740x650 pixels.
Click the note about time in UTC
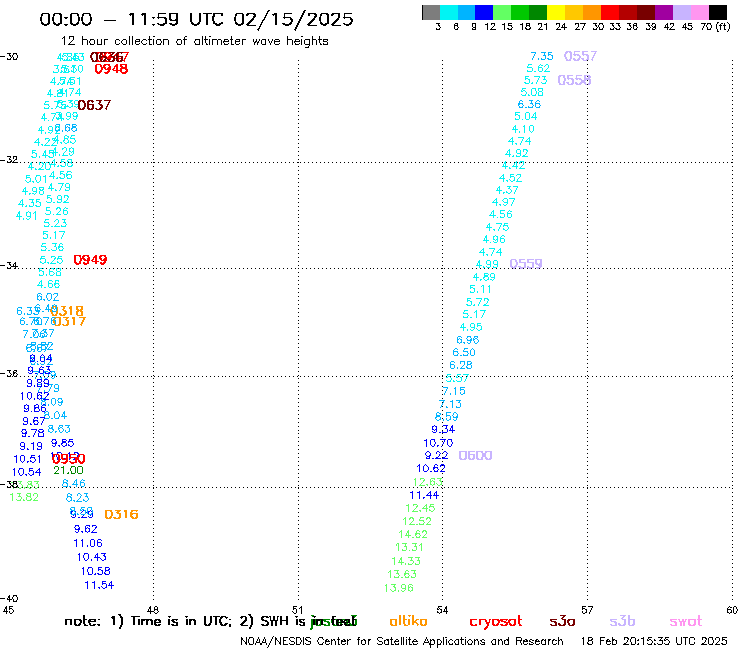[x=210, y=621]
